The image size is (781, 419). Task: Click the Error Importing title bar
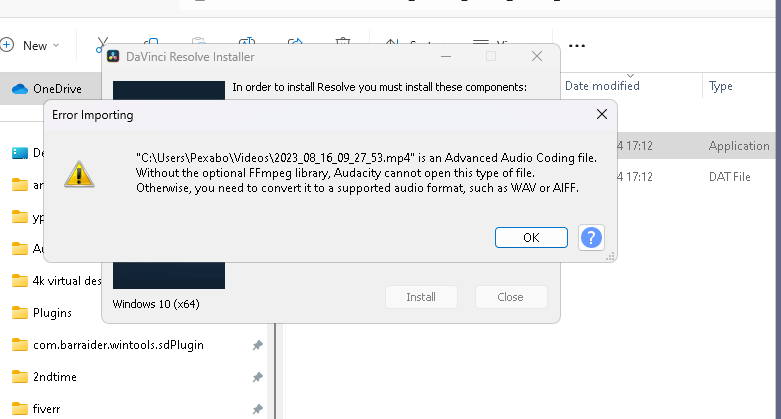click(319, 115)
